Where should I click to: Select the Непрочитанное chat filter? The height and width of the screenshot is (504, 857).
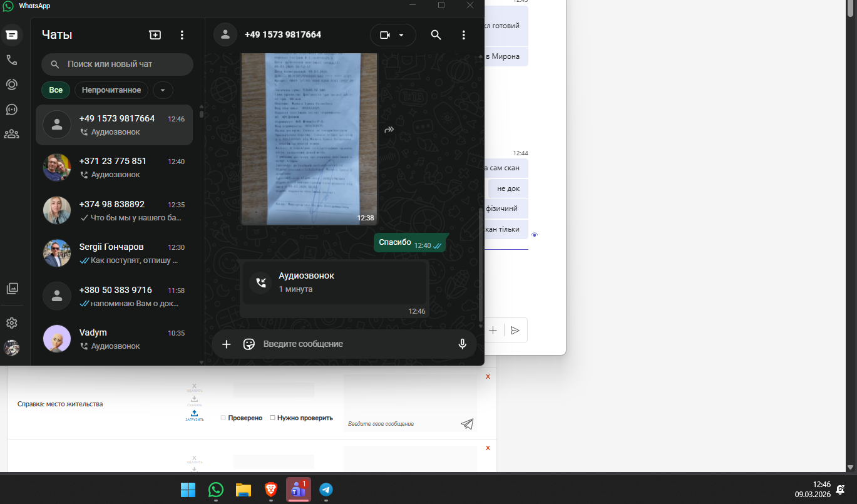(x=111, y=90)
